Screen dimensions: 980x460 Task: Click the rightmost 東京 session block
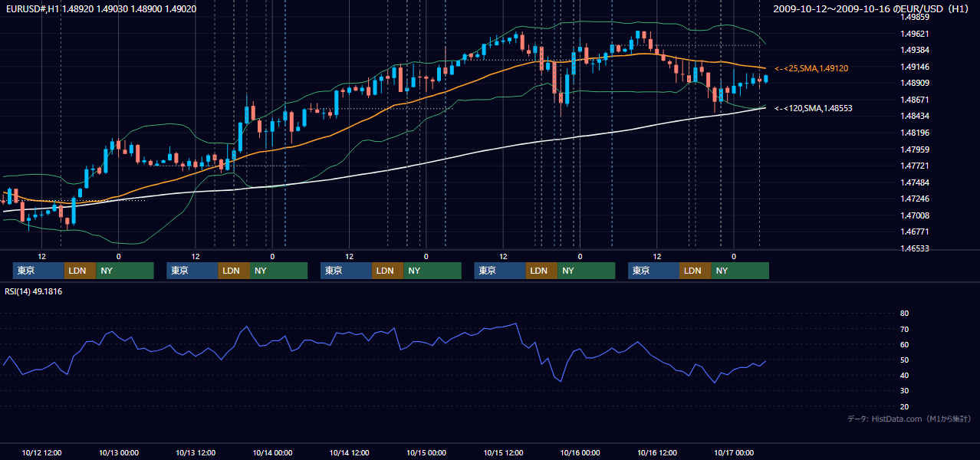point(653,271)
